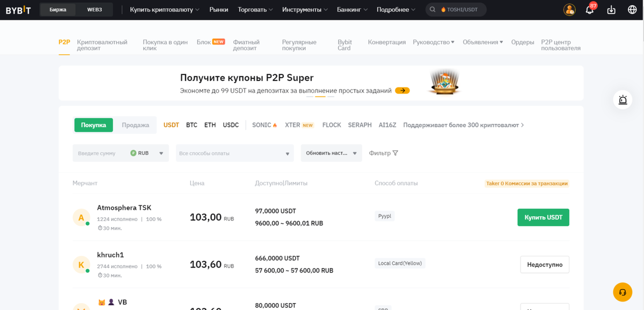Click Taker 0 Комиссии за транзакции badge

click(x=526, y=183)
